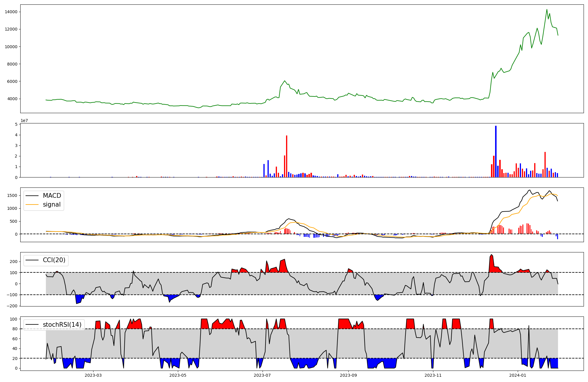
Task: Select the 2023-07 date tick label
Action: click(262, 375)
